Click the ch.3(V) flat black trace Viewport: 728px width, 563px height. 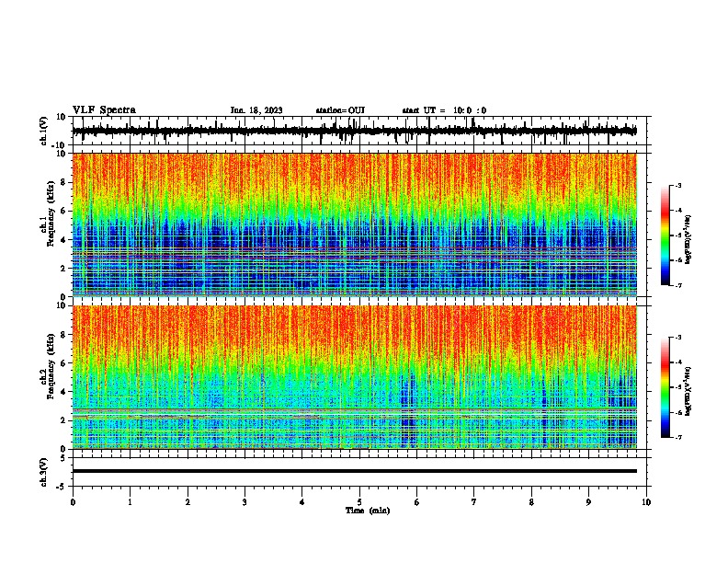[x=355, y=471]
